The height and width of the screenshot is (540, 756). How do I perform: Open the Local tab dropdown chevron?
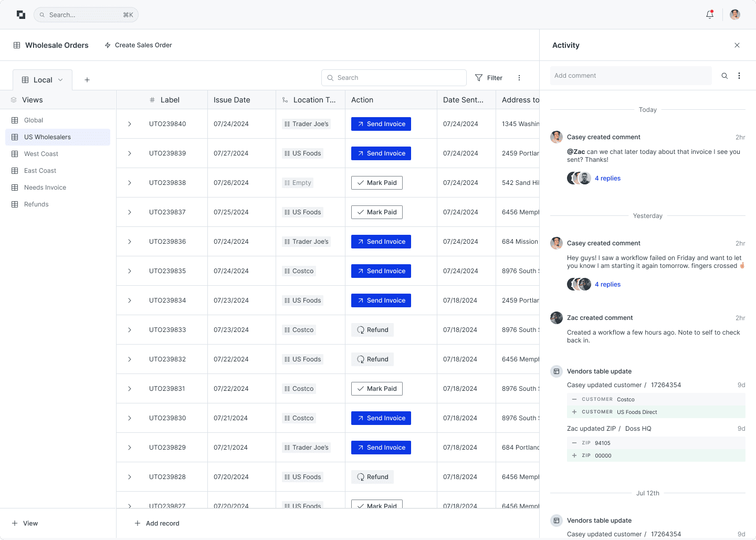(x=60, y=80)
